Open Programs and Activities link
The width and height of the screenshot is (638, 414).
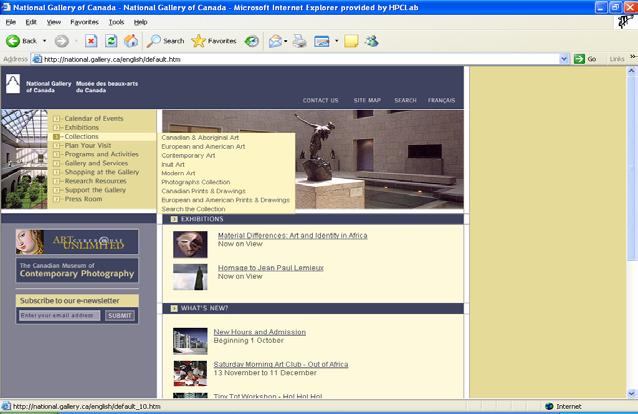[101, 154]
